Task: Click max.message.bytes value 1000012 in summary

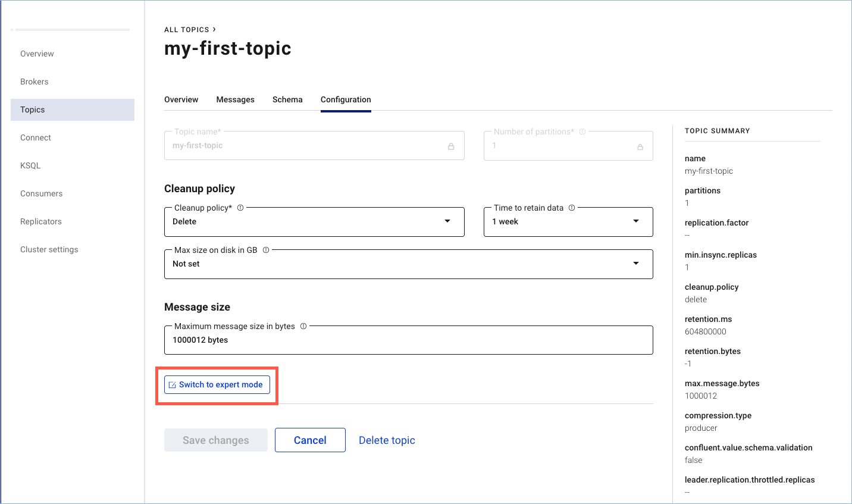Action: 701,396
